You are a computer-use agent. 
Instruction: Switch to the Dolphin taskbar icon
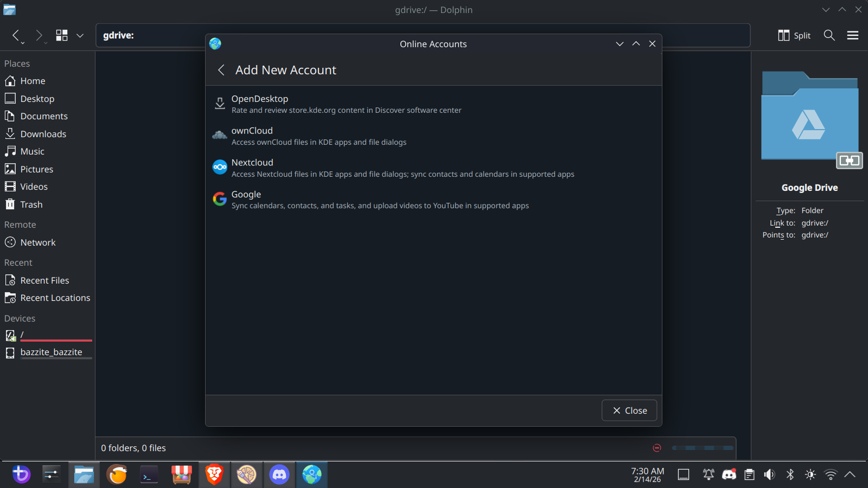(84, 474)
